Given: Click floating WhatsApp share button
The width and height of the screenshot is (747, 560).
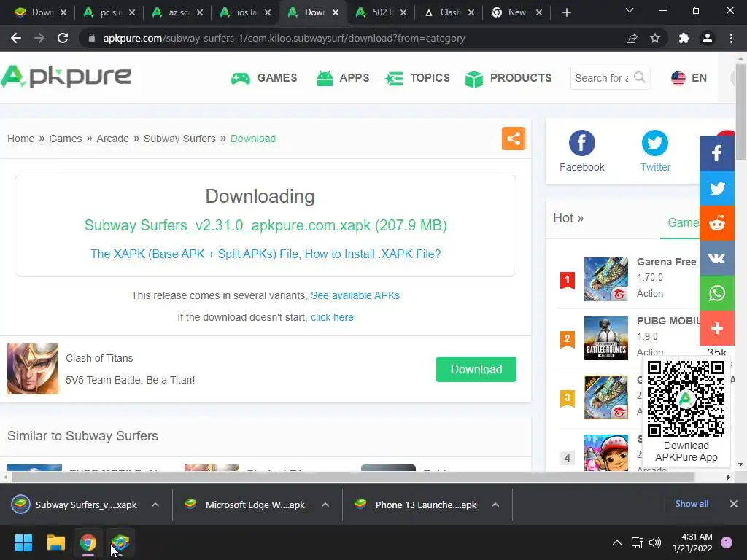Looking at the screenshot, I should click(x=716, y=293).
